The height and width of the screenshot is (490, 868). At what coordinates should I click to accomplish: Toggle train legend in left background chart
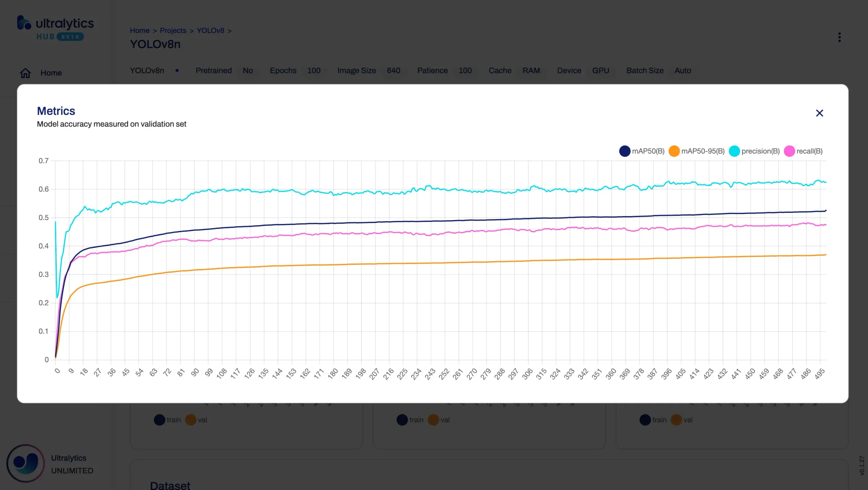click(167, 420)
